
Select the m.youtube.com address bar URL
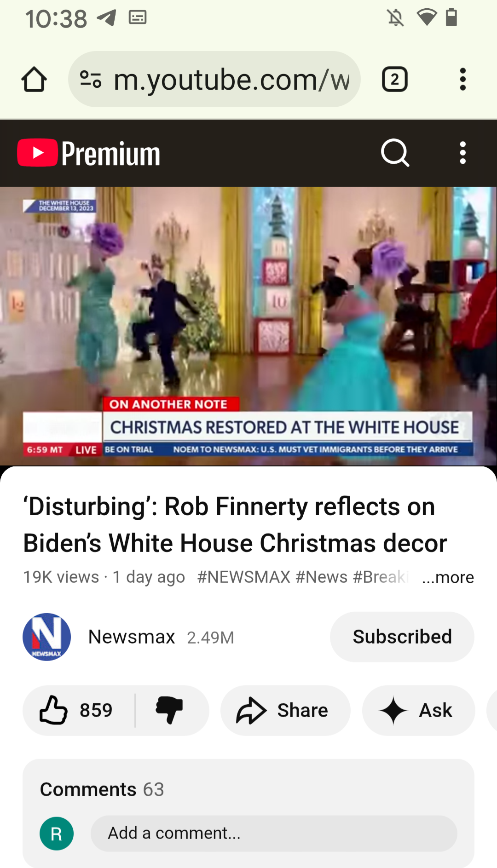(231, 80)
